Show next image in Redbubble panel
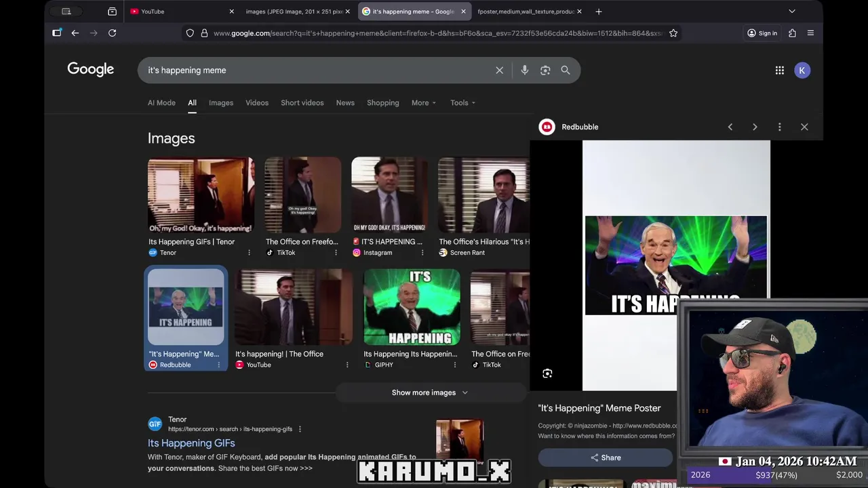 (x=755, y=127)
